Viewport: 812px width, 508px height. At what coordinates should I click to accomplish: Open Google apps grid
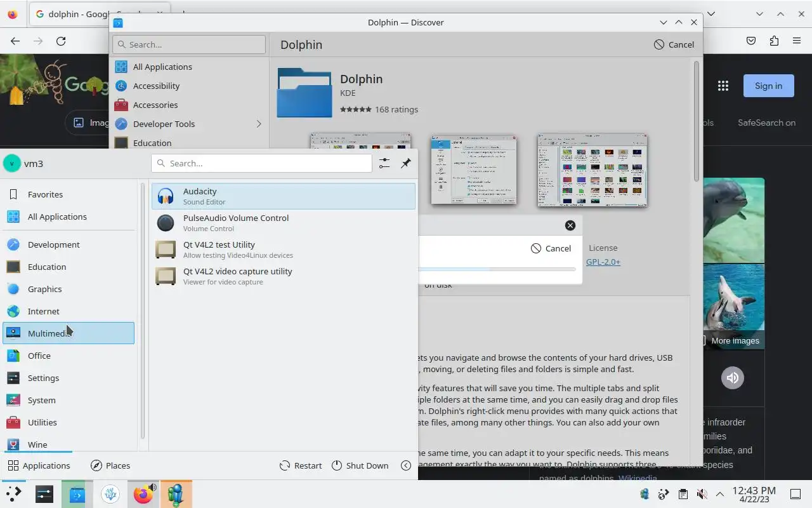tap(723, 86)
